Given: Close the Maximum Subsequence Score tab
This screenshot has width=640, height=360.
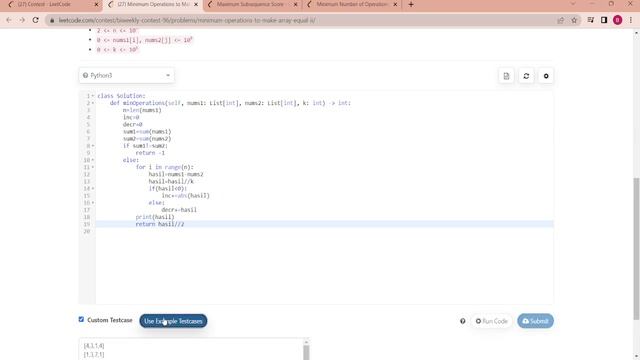Looking at the screenshot, I should tap(296, 4).
